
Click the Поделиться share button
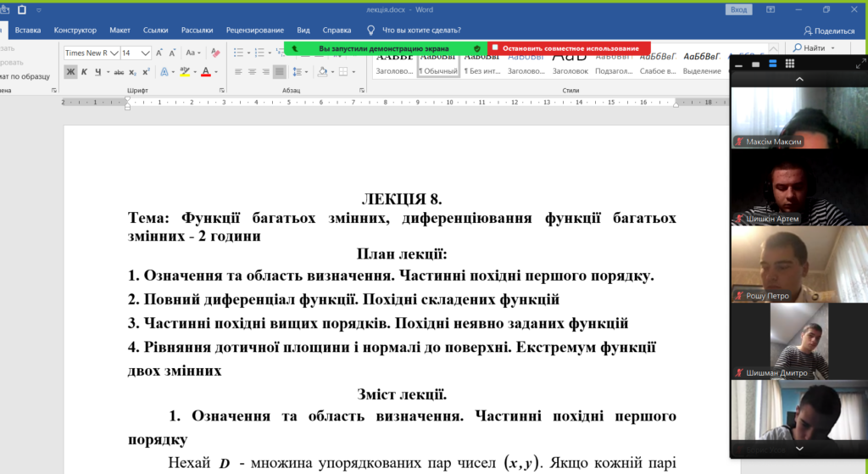(829, 31)
